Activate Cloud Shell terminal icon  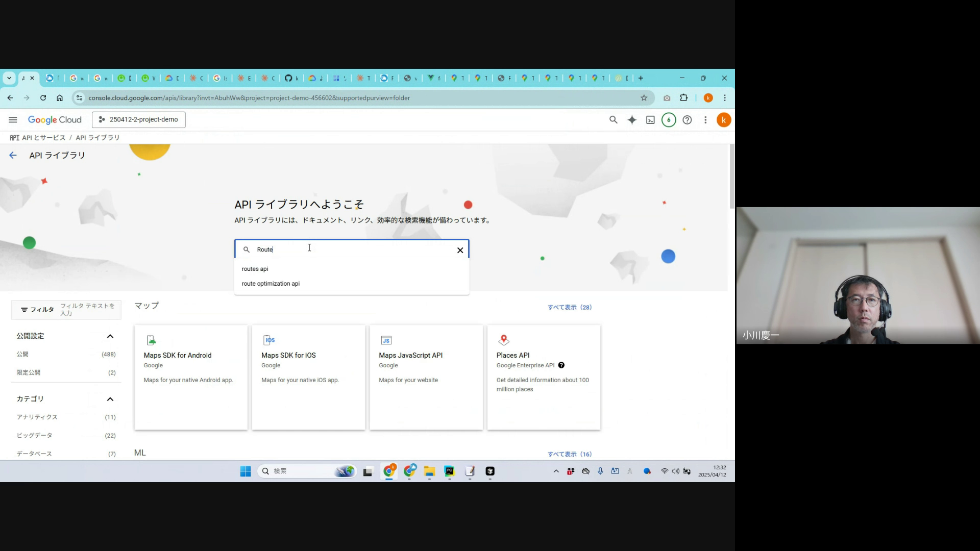650,120
